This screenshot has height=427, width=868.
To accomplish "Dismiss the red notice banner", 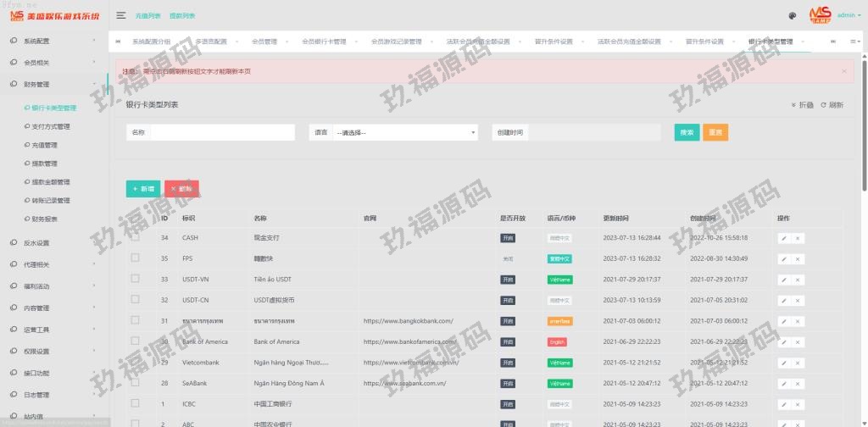I will point(843,71).
